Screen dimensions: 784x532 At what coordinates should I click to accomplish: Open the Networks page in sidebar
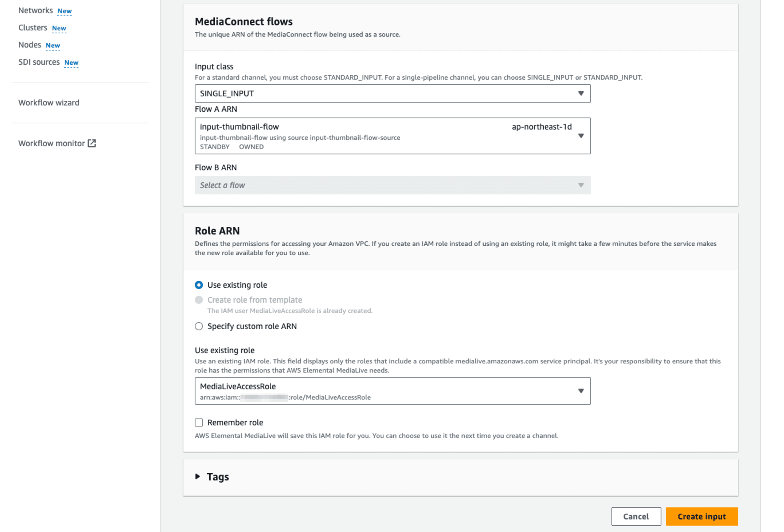[35, 11]
